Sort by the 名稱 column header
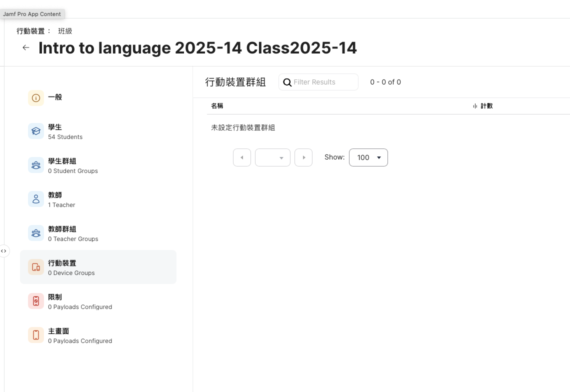Screen dimensions: 570x392 [x=217, y=106]
